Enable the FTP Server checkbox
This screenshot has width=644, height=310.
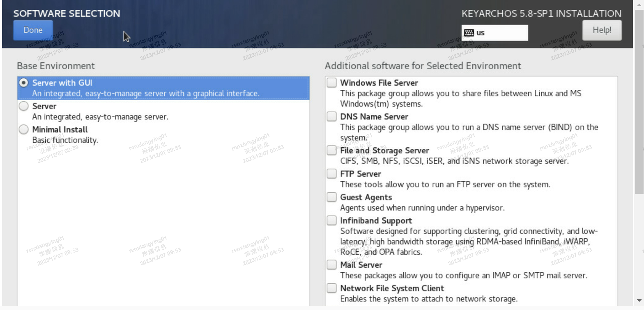coord(331,174)
